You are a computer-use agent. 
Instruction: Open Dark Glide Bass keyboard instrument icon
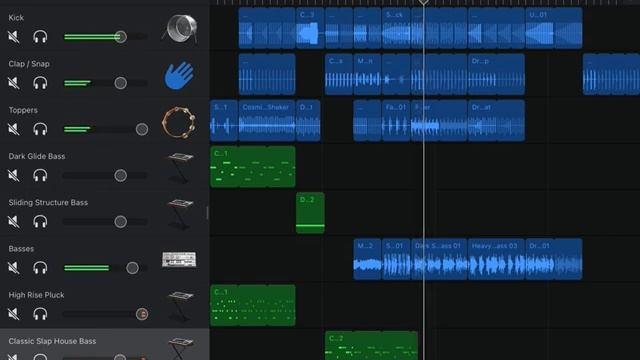pyautogui.click(x=180, y=168)
